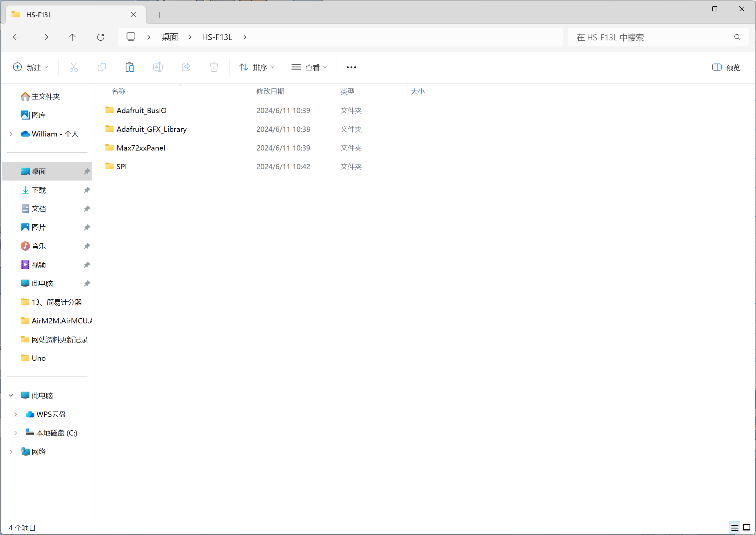This screenshot has height=535, width=756.
Task: Click the new item button
Action: (29, 67)
